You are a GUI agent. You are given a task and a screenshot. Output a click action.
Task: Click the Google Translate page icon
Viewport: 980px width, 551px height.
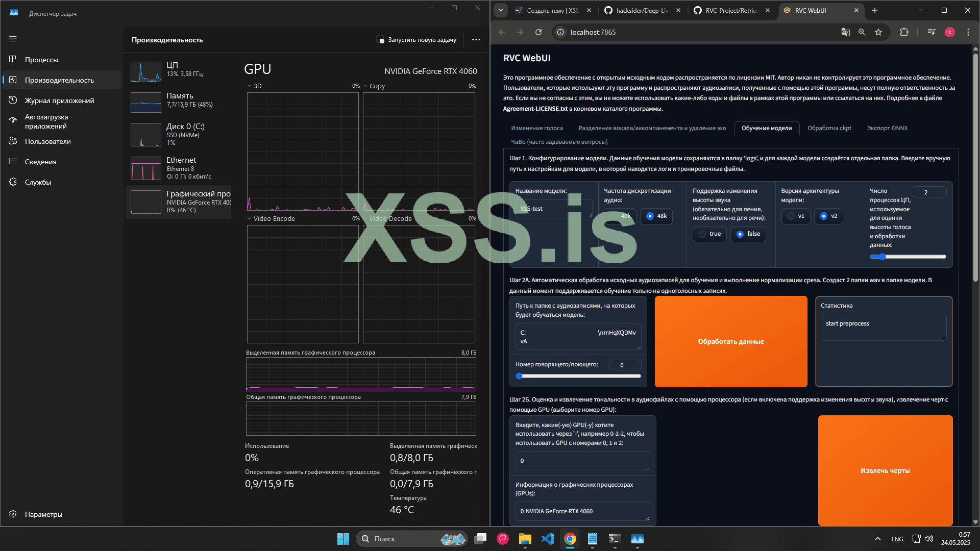[845, 32]
